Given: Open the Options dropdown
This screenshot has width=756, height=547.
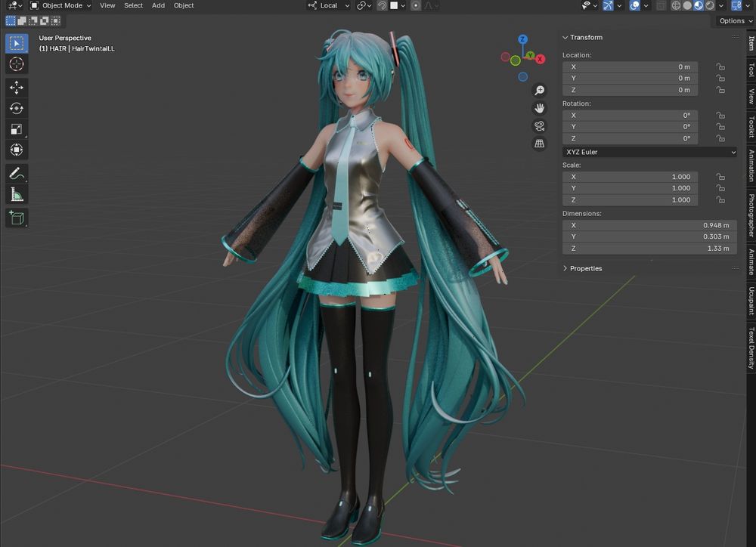Looking at the screenshot, I should click(736, 20).
